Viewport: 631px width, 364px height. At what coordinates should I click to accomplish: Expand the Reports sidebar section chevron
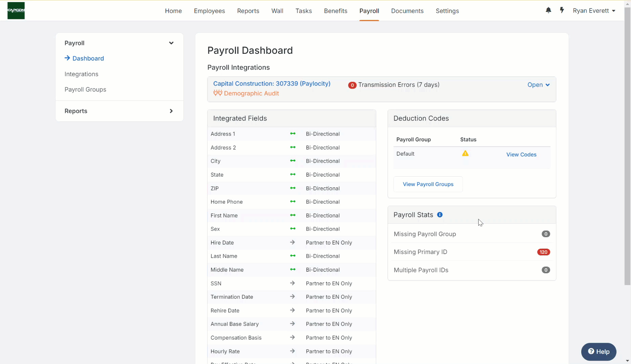[x=171, y=111]
